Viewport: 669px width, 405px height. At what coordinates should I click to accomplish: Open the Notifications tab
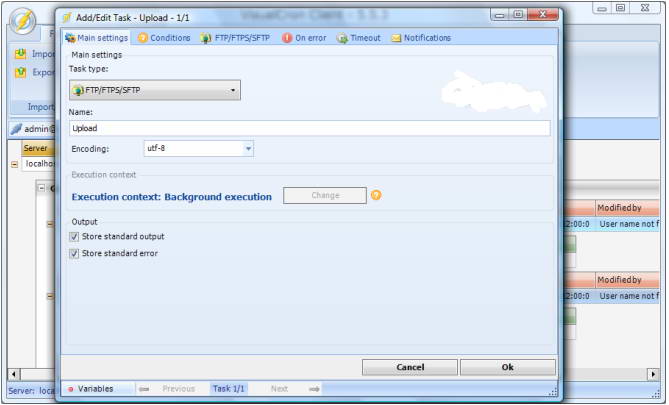pos(421,38)
